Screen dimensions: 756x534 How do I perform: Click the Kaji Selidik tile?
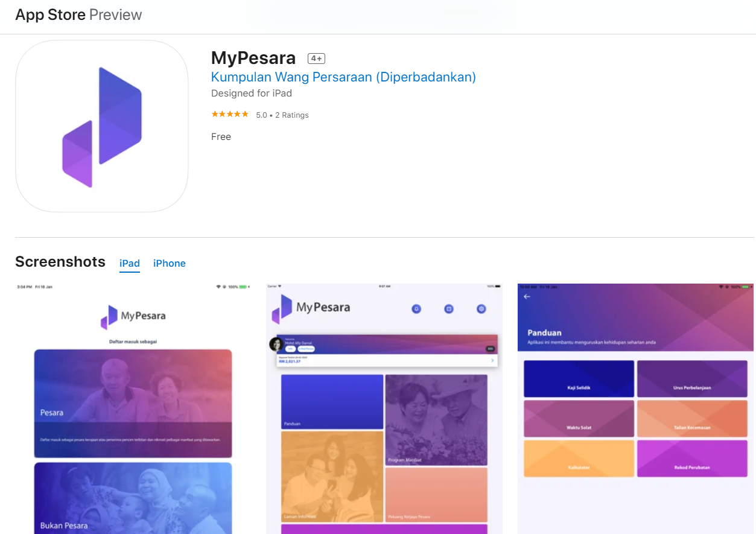click(579, 378)
